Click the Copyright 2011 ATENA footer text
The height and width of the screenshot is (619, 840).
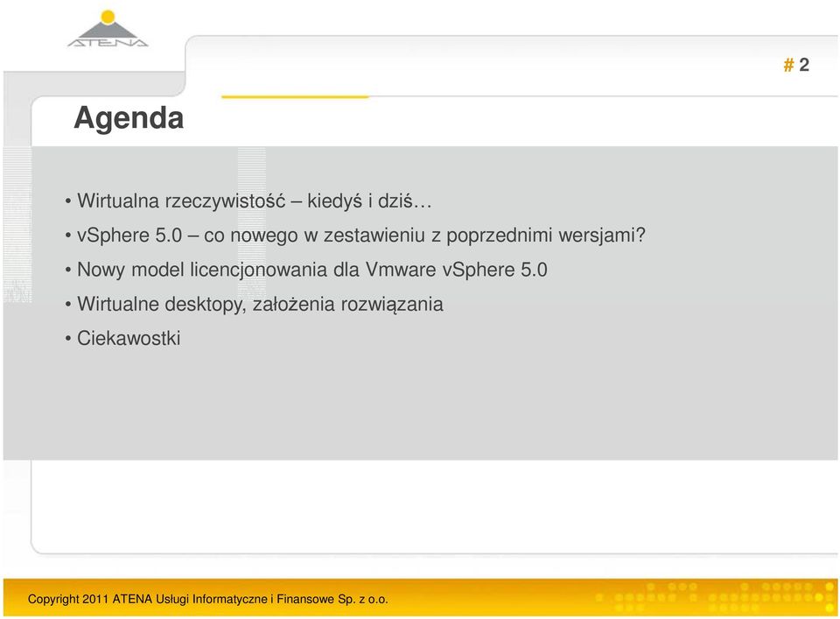pos(208,599)
